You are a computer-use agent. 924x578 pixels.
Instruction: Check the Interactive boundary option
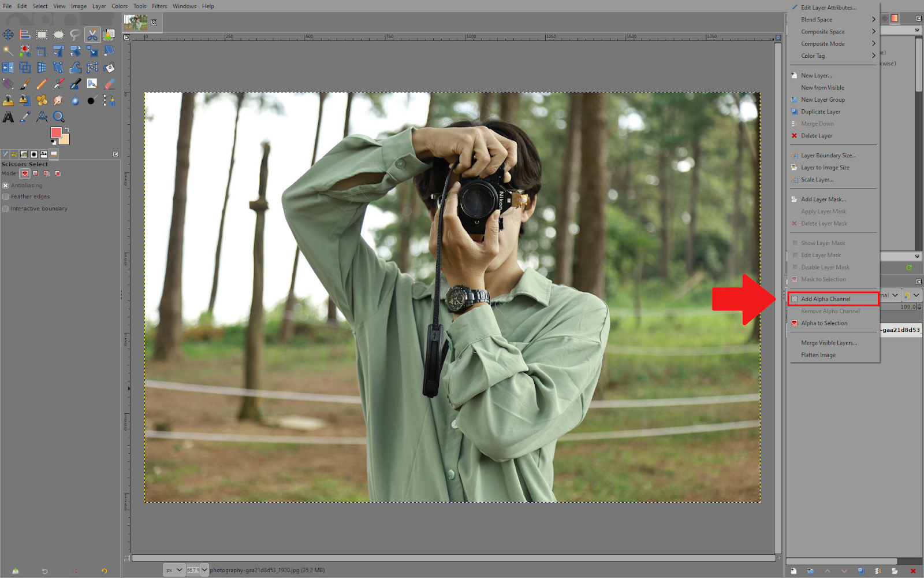pyautogui.click(x=5, y=208)
